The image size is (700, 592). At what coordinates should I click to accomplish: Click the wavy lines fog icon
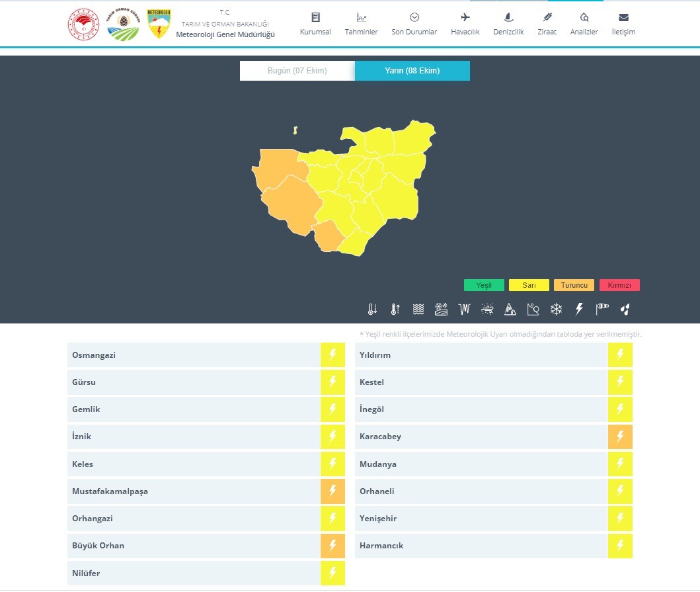[x=418, y=309]
